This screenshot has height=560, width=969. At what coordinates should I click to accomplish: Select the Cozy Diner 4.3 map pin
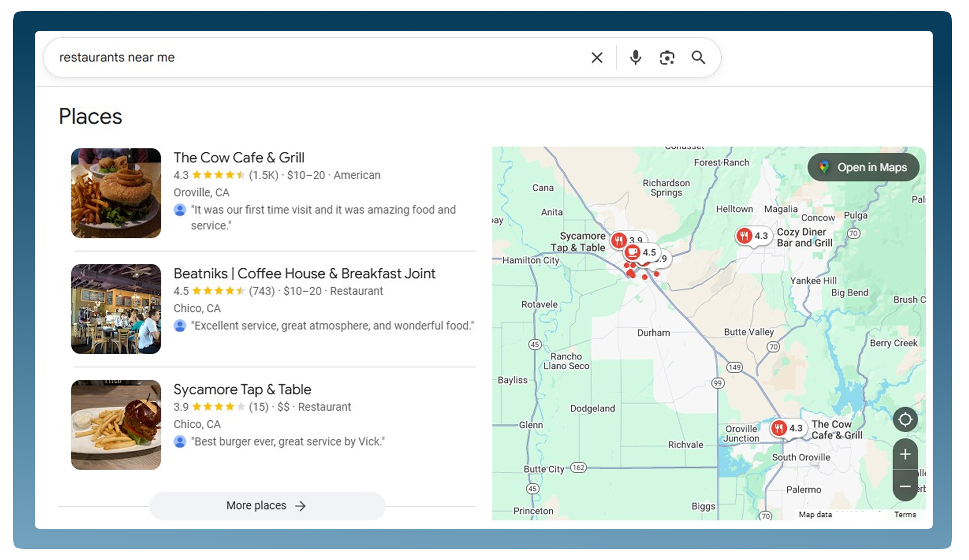[x=752, y=236]
